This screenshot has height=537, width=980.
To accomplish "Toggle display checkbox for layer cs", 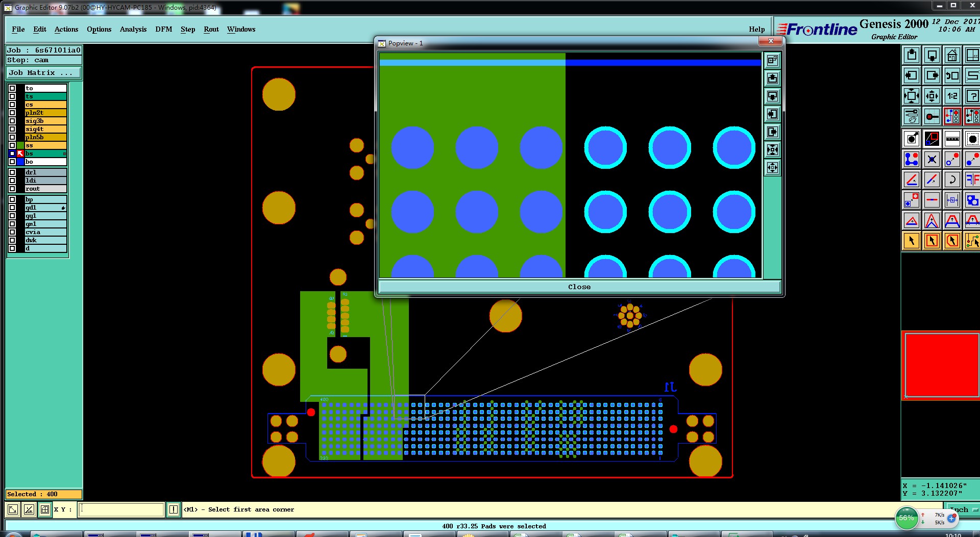I will (12, 105).
